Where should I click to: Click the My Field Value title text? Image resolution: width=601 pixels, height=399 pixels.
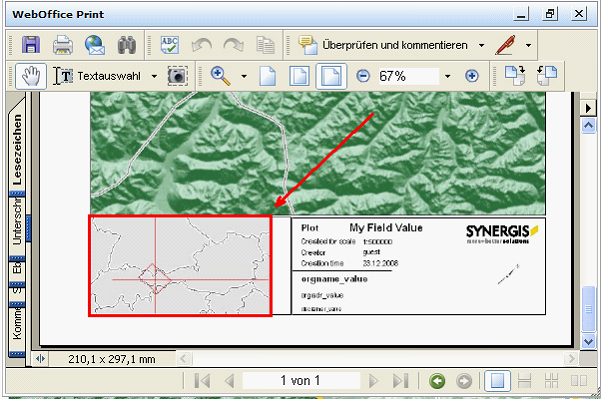[386, 228]
